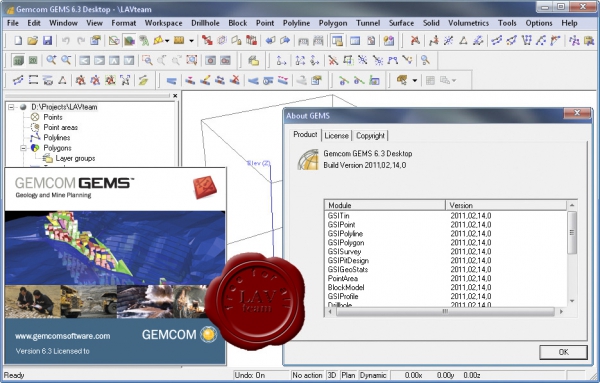Image resolution: width=600 pixels, height=383 pixels.
Task: Zoom out with the magnifier minus icon
Action: click(66, 60)
